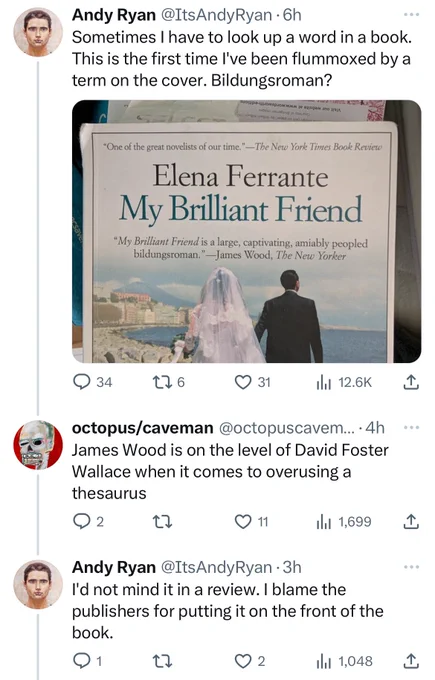Like the tweet with 2 likes
The width and height of the screenshot is (435, 680).
point(250,661)
